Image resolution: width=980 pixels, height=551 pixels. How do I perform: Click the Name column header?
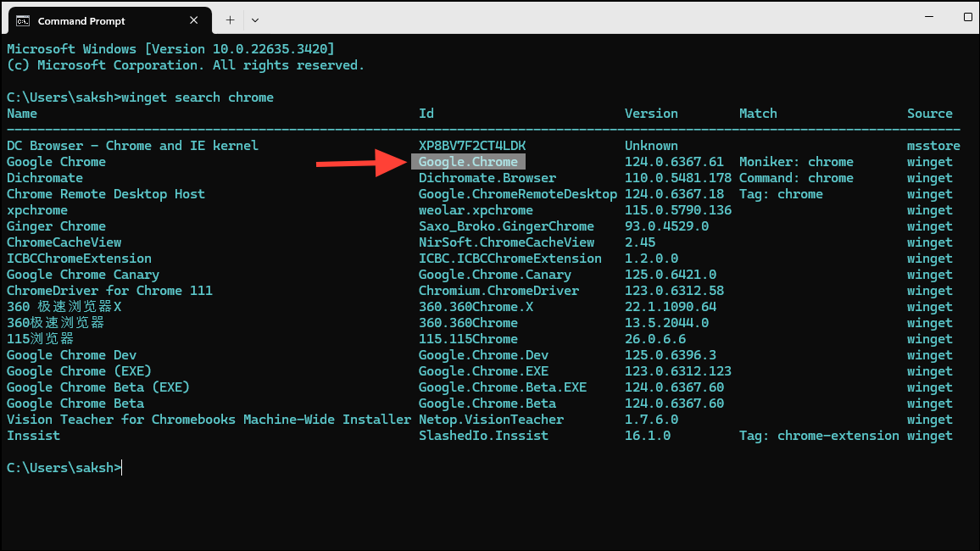(x=22, y=114)
